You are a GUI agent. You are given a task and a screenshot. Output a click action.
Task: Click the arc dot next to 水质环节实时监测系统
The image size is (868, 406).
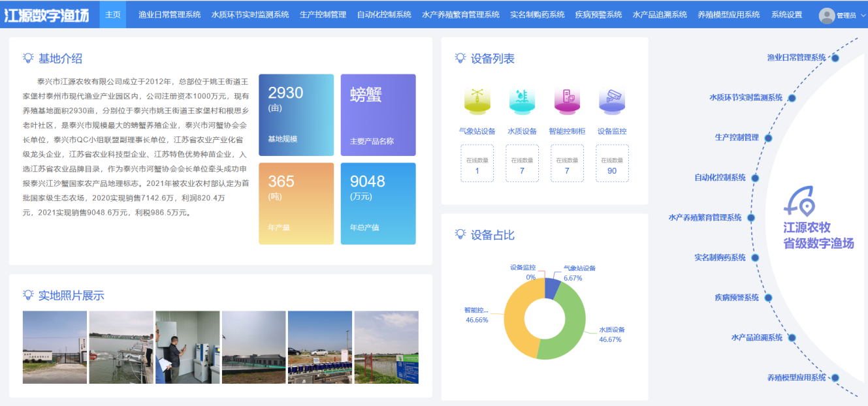(792, 98)
